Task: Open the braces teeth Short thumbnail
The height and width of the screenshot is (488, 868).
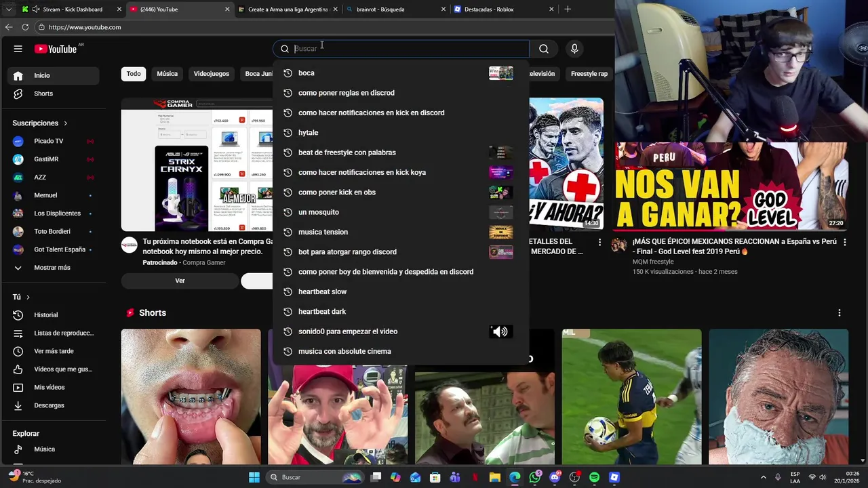Action: point(191,396)
